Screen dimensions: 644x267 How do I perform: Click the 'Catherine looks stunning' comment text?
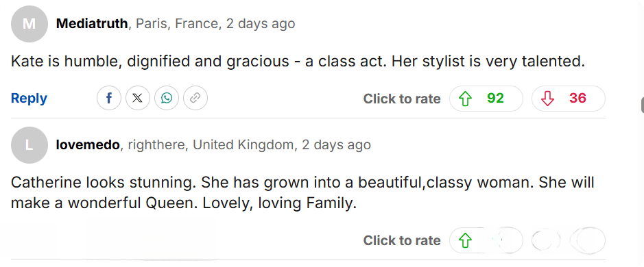tap(302, 193)
